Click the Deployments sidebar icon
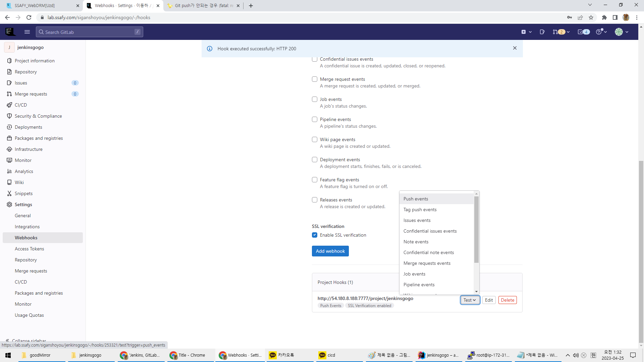644x362 pixels. (x=9, y=127)
